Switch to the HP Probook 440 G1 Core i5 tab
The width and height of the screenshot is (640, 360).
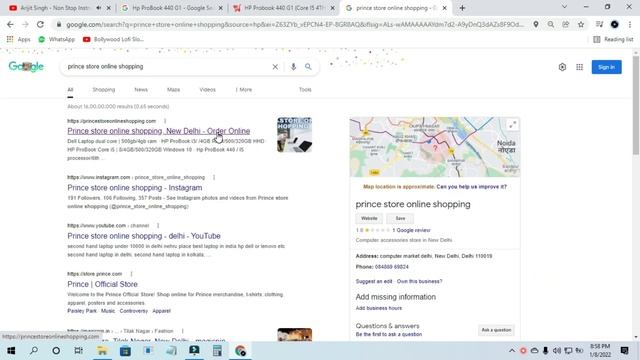[284, 8]
